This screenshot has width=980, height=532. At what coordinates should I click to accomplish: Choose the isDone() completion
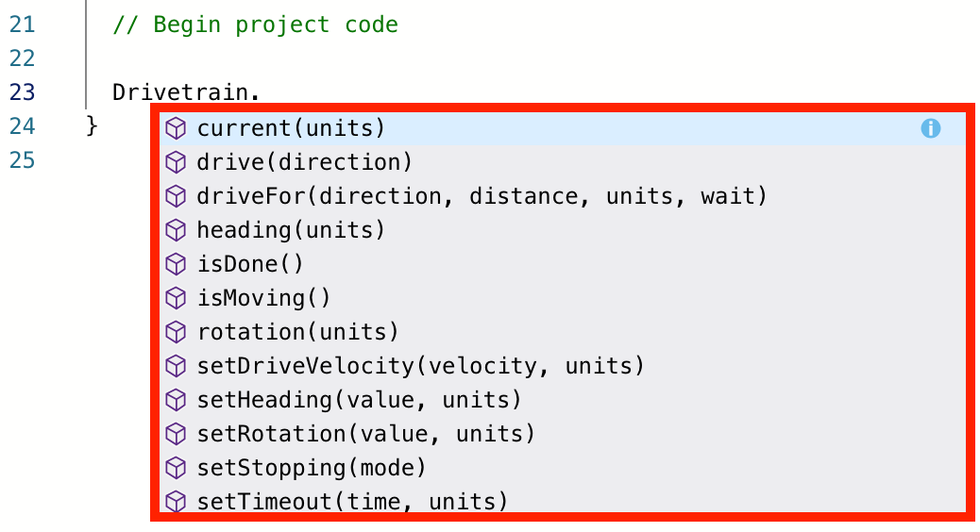pos(250,264)
